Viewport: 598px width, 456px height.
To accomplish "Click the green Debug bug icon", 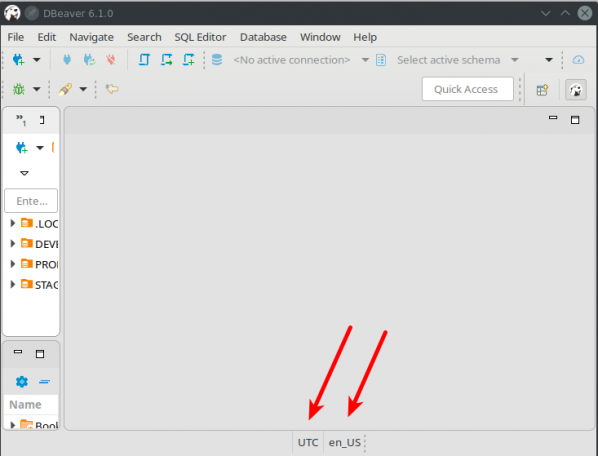I will 19,89.
